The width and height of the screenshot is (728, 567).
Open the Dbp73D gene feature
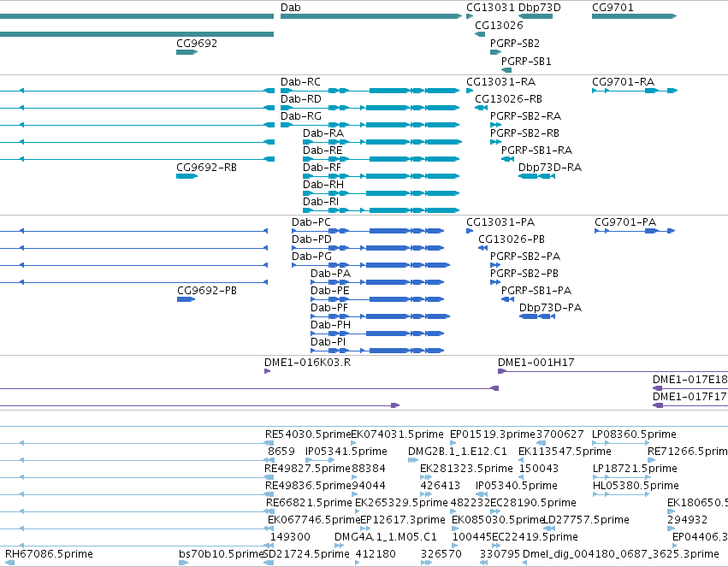(x=536, y=16)
